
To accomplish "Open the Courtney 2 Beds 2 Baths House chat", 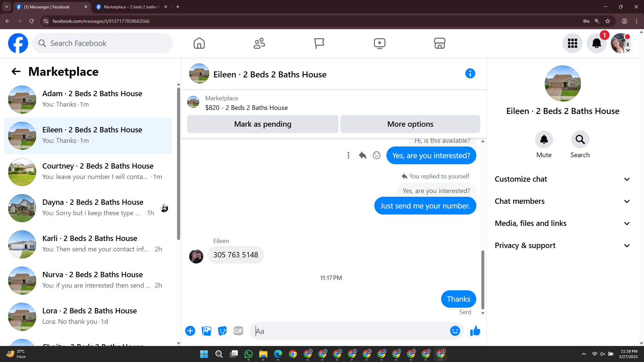I will [88, 172].
